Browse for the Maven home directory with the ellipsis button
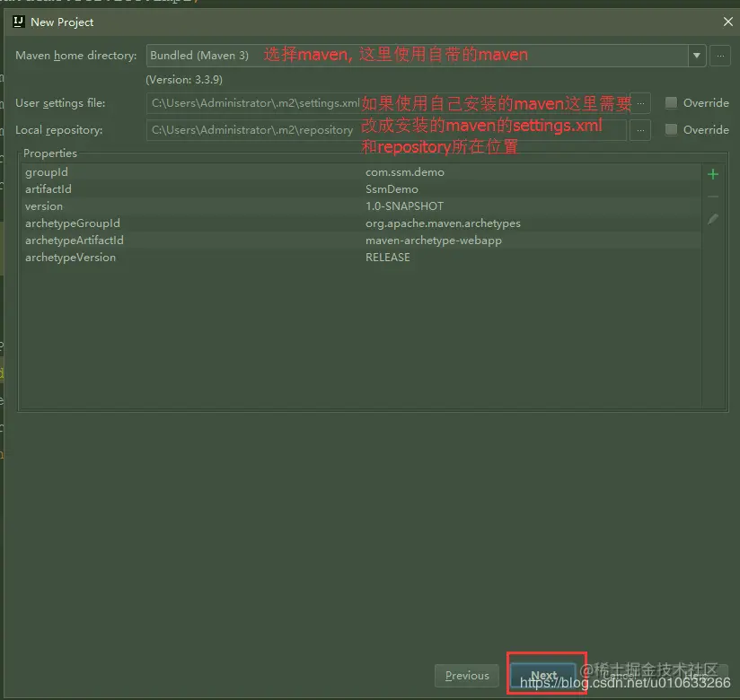 tap(720, 56)
